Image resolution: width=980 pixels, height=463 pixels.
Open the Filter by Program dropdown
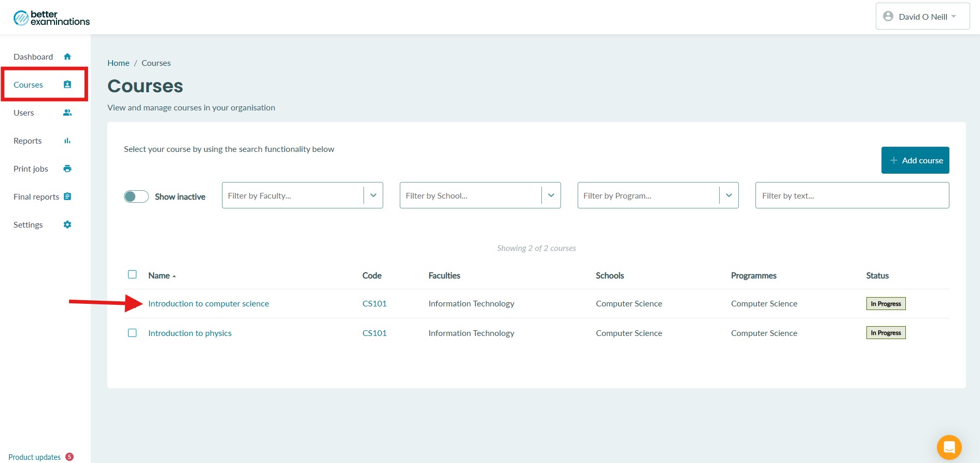click(x=658, y=195)
